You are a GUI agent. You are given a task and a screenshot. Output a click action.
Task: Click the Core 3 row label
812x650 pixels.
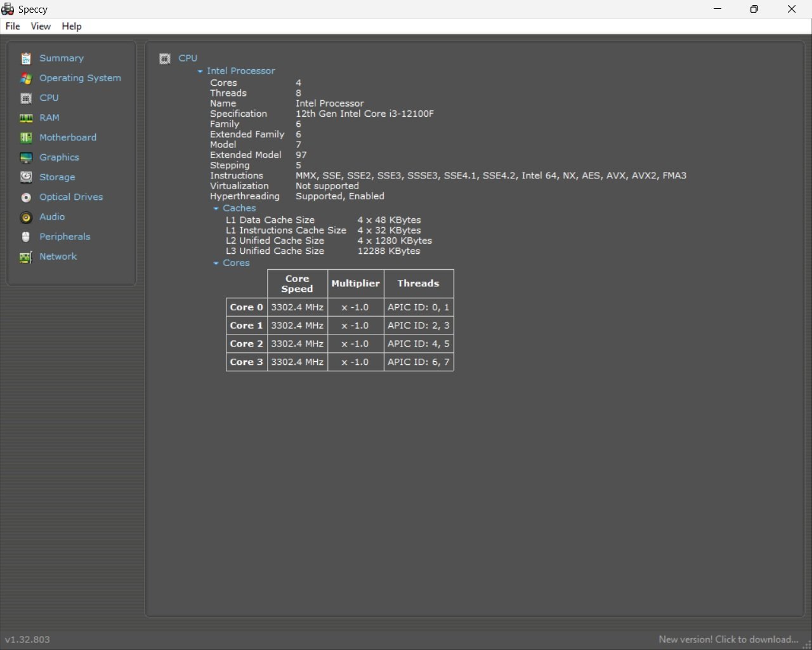tap(246, 362)
